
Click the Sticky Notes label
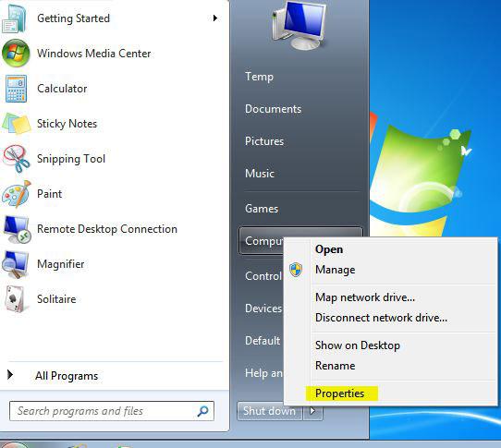pyautogui.click(x=67, y=124)
